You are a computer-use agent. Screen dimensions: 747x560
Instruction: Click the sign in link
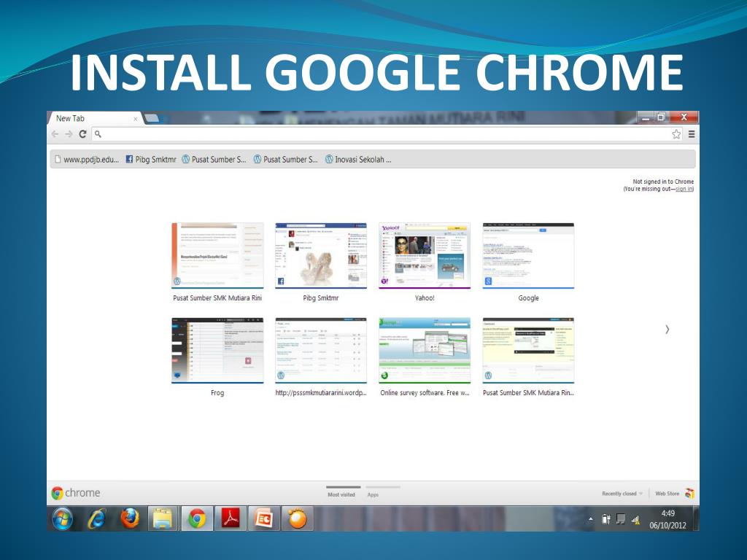[x=684, y=189]
